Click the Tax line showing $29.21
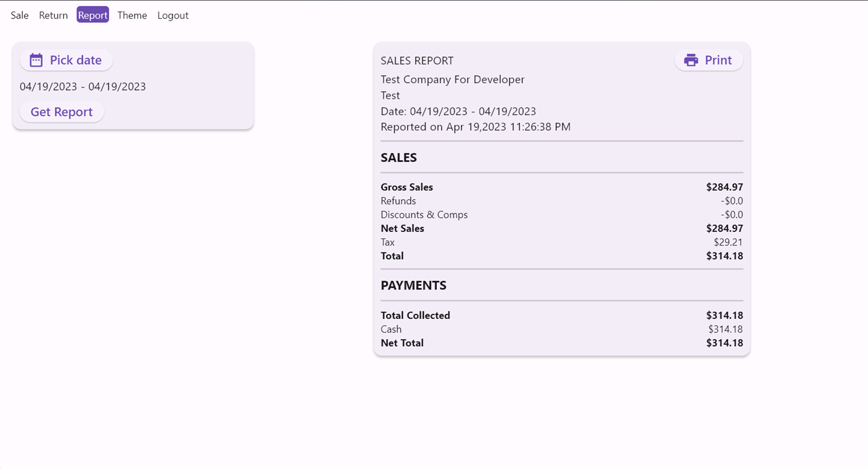The width and height of the screenshot is (868, 469). [729, 242]
